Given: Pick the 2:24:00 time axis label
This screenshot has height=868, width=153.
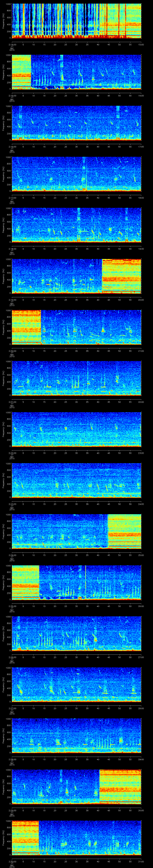Looking at the screenshot, I should [12, 555].
